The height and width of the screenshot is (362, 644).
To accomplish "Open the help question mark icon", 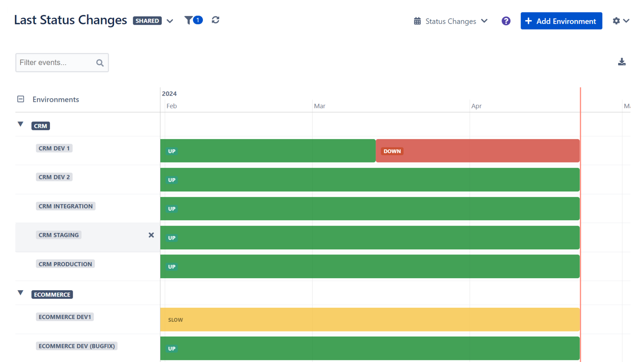I will pyautogui.click(x=506, y=21).
